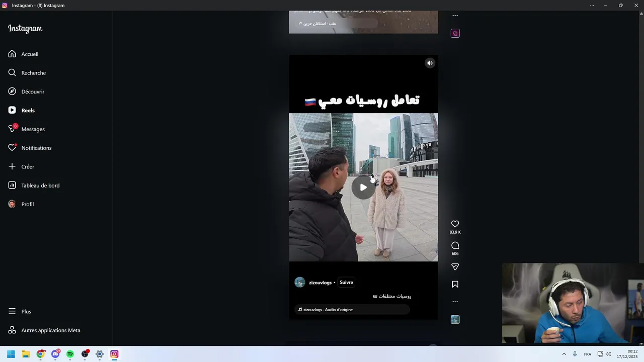This screenshot has width=644, height=362.
Task: Share the zizouvlogs reel via paper plane
Action: click(x=455, y=267)
